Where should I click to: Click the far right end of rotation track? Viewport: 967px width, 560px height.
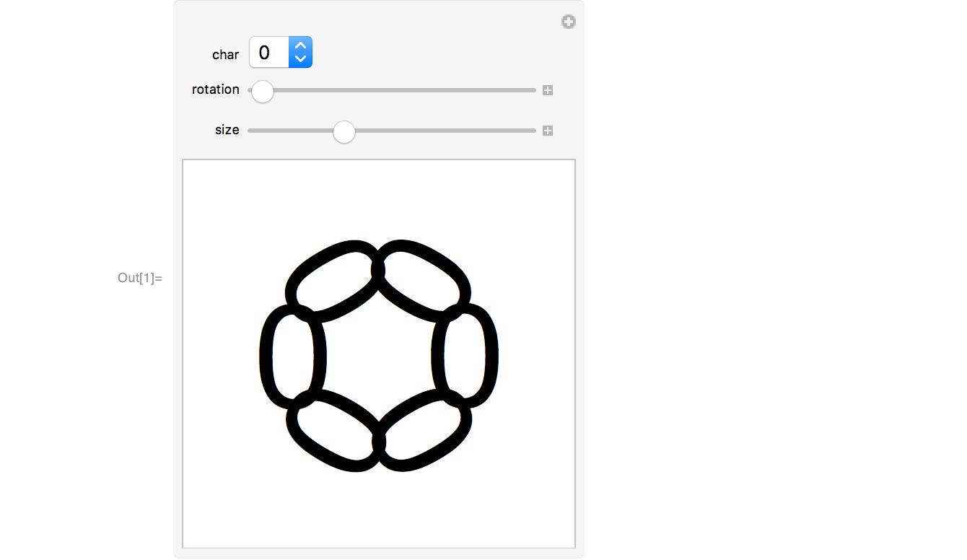coord(533,90)
